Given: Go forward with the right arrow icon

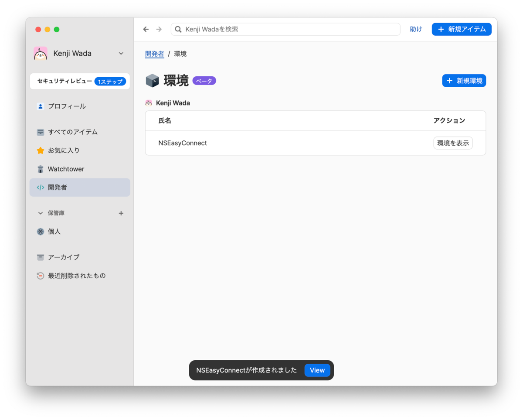Looking at the screenshot, I should (x=159, y=29).
